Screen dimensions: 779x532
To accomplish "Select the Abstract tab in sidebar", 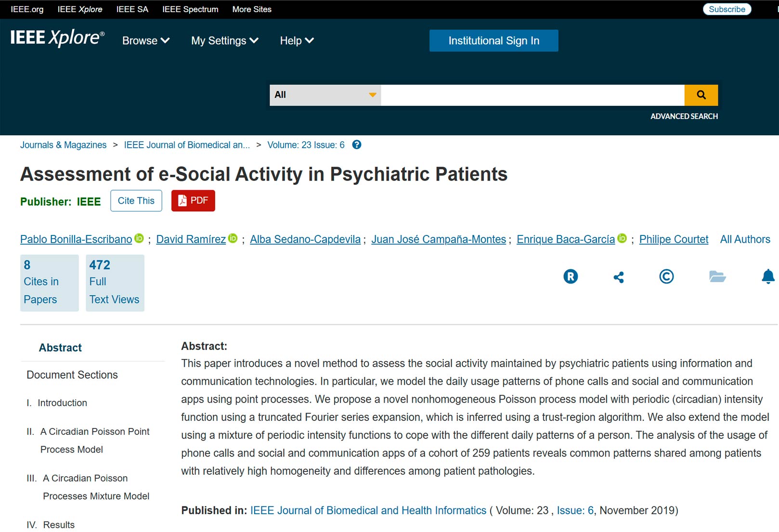I will pos(60,348).
